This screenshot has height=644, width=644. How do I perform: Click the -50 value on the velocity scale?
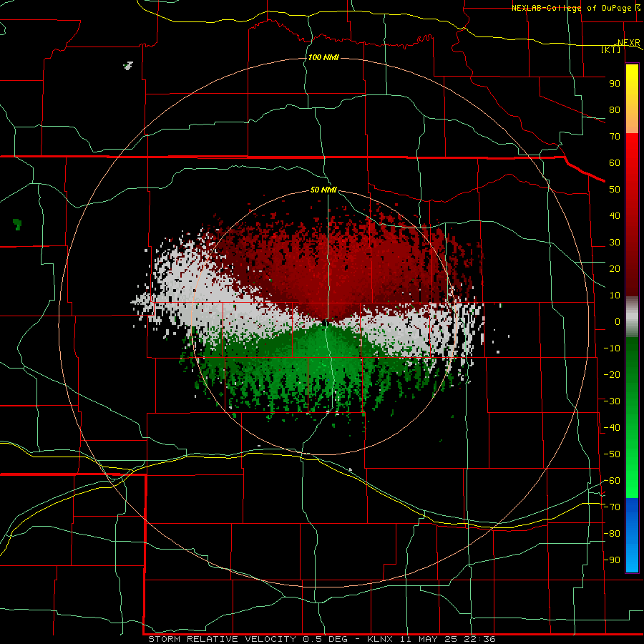tap(612, 454)
